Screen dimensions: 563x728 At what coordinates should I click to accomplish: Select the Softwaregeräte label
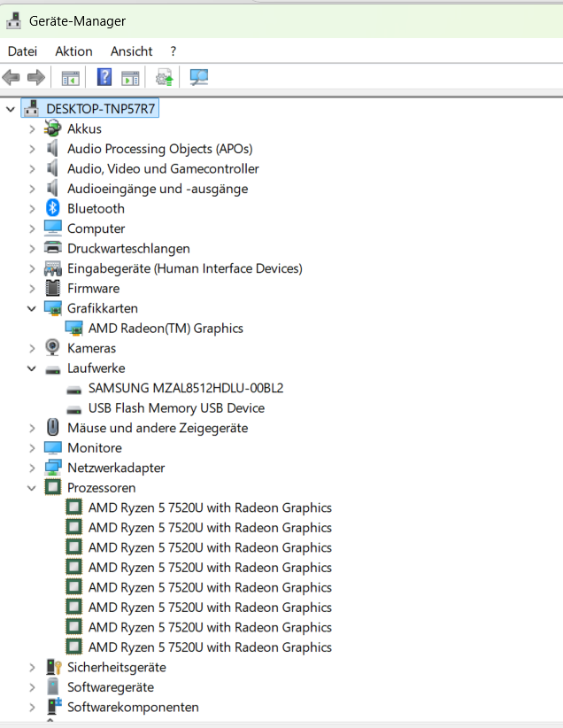point(111,687)
